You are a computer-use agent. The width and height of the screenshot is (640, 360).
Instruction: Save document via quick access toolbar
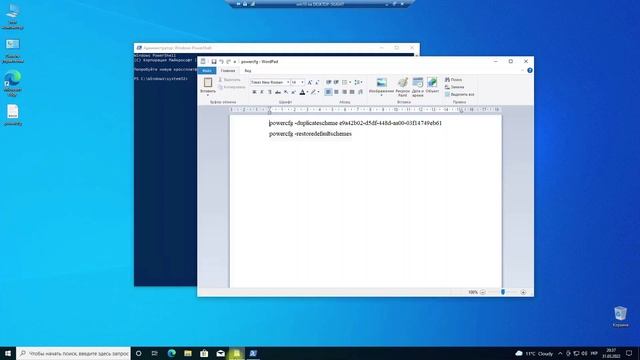pyautogui.click(x=213, y=62)
